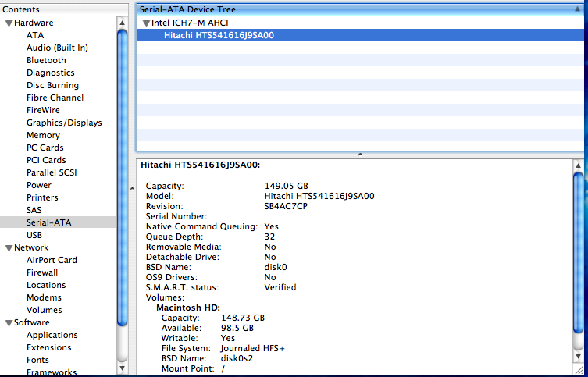588x377 pixels.
Task: Show Memory information
Action: tap(43, 135)
